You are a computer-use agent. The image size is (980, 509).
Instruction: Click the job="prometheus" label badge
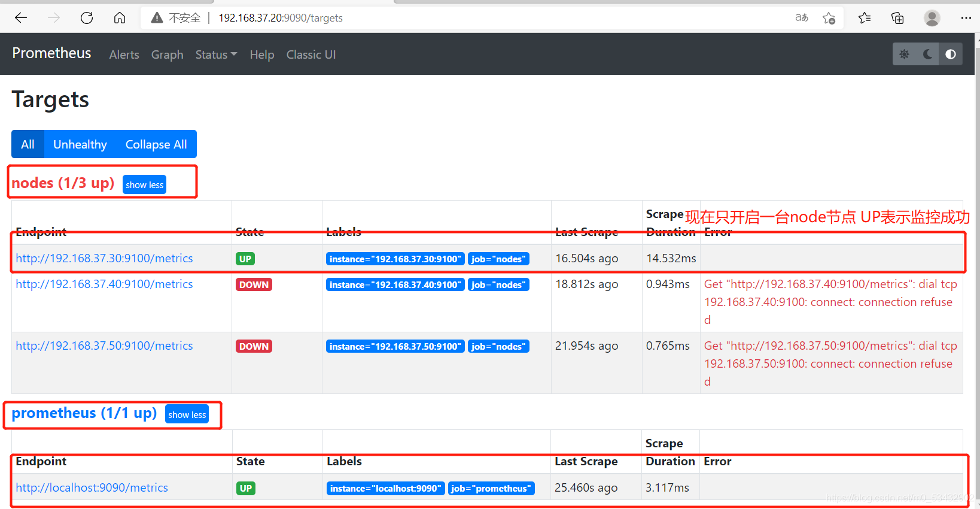pyautogui.click(x=491, y=488)
